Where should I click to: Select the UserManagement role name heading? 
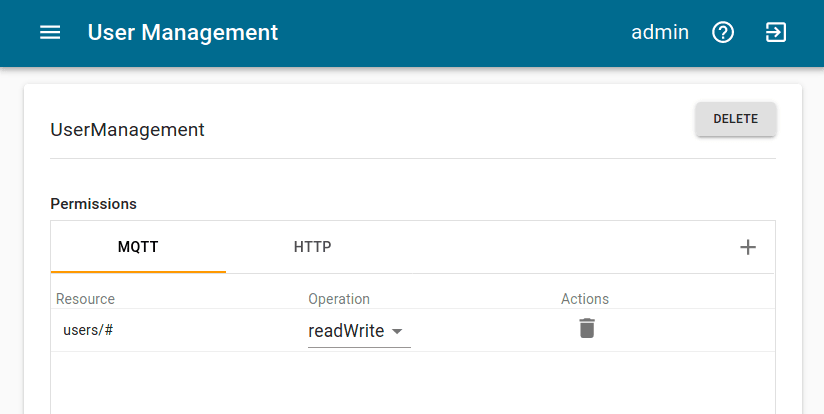pos(127,130)
